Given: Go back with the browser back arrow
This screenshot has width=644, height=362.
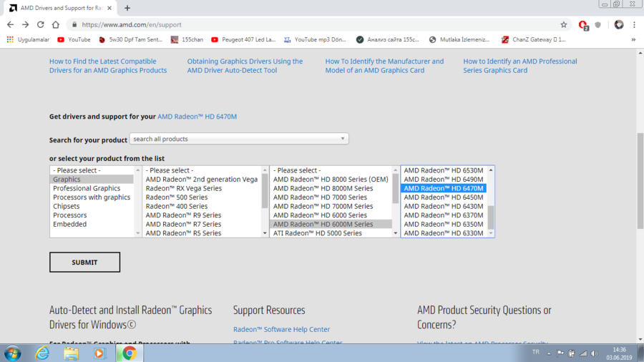Looking at the screenshot, I should click(x=10, y=24).
